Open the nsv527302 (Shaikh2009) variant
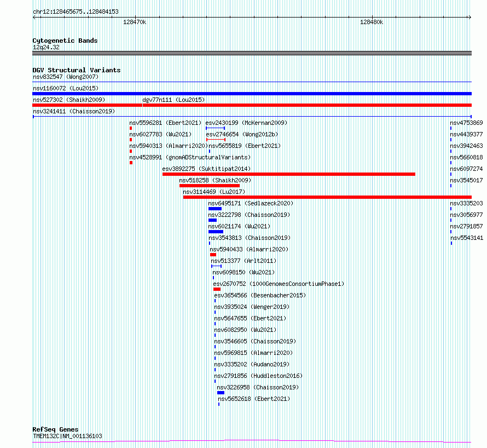487x448 pixels. (69, 100)
